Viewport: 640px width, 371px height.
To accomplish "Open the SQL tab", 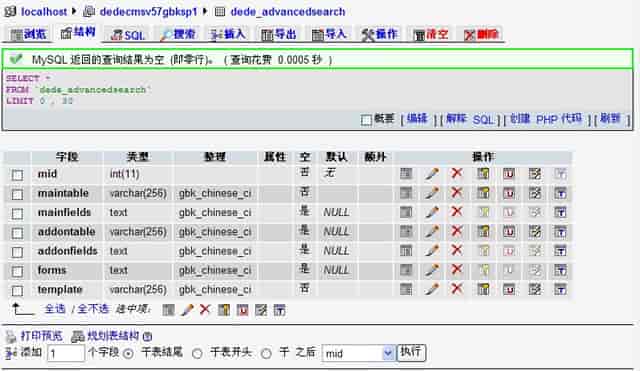I will pos(128,35).
